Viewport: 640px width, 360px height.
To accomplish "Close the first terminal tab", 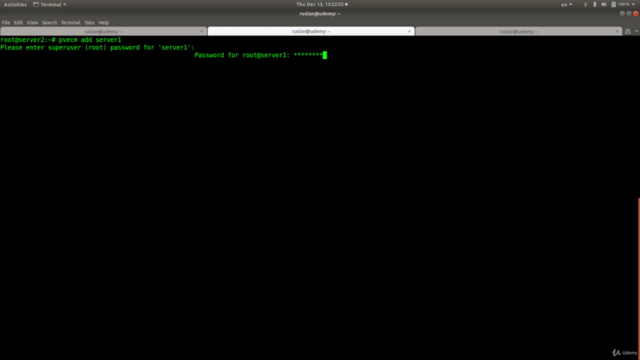I will pyautogui.click(x=202, y=31).
